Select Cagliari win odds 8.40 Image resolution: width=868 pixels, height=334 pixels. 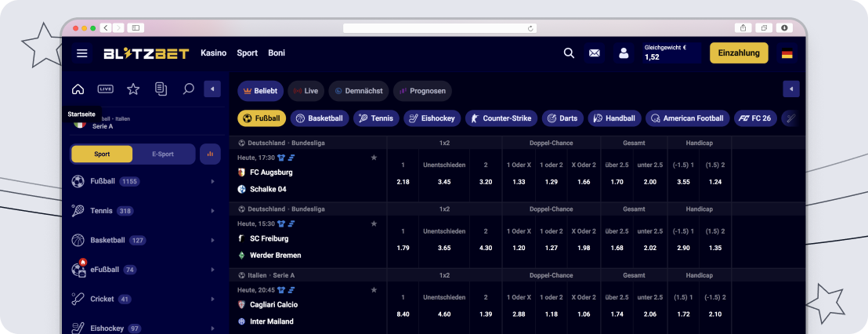point(403,314)
